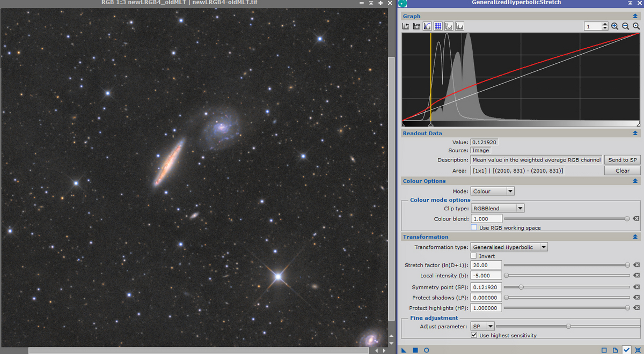Click the Symmetry point slider
644x354 pixels.
point(567,287)
